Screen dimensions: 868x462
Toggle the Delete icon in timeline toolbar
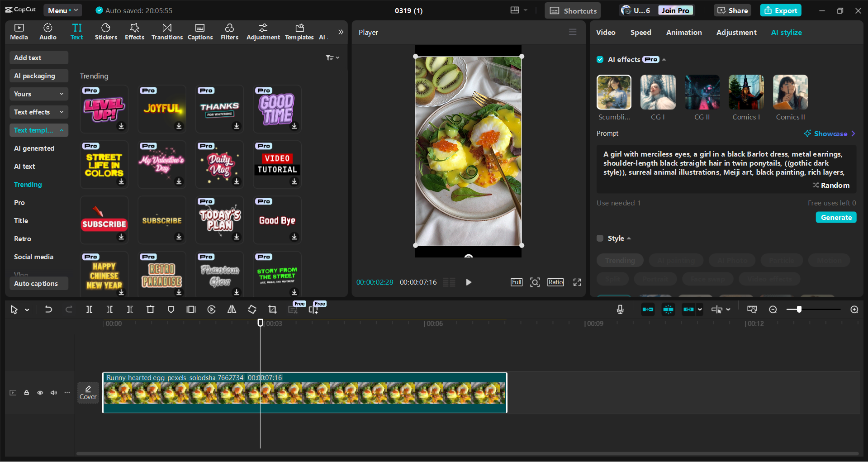click(151, 310)
